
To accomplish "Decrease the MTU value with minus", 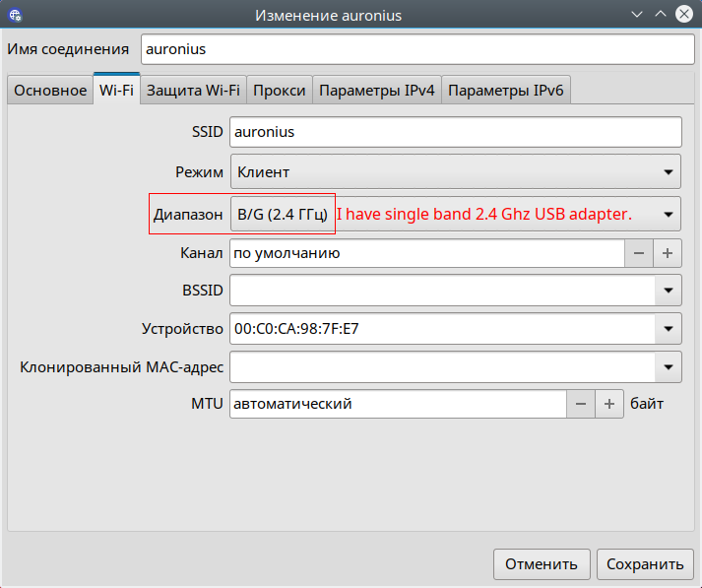I will (581, 404).
